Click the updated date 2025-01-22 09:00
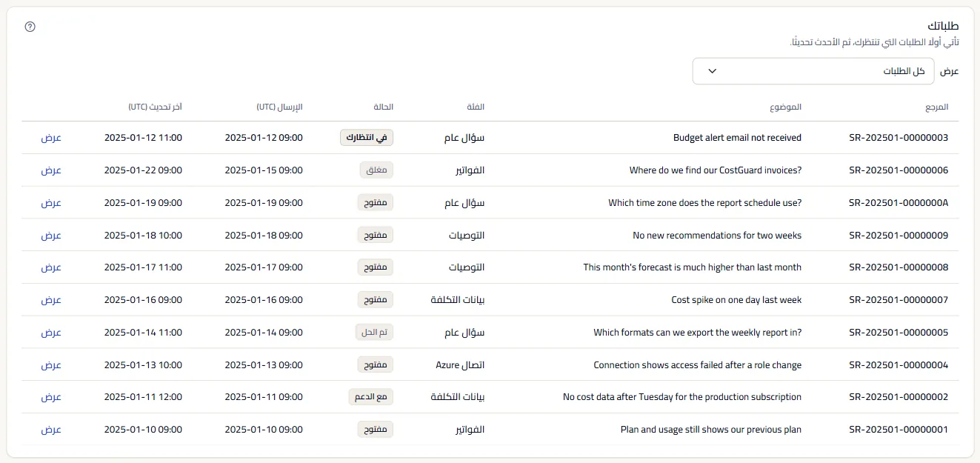The width and height of the screenshot is (980, 463). point(143,170)
